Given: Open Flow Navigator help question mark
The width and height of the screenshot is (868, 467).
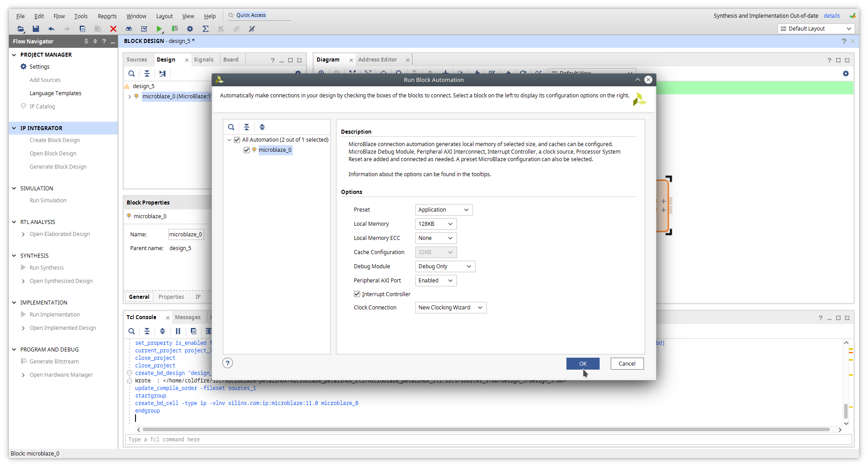Looking at the screenshot, I should click(104, 41).
